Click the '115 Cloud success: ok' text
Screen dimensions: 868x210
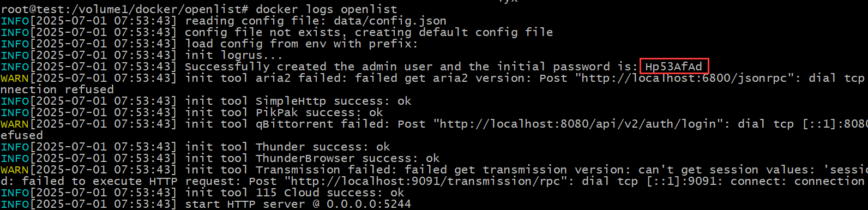tap(330, 193)
